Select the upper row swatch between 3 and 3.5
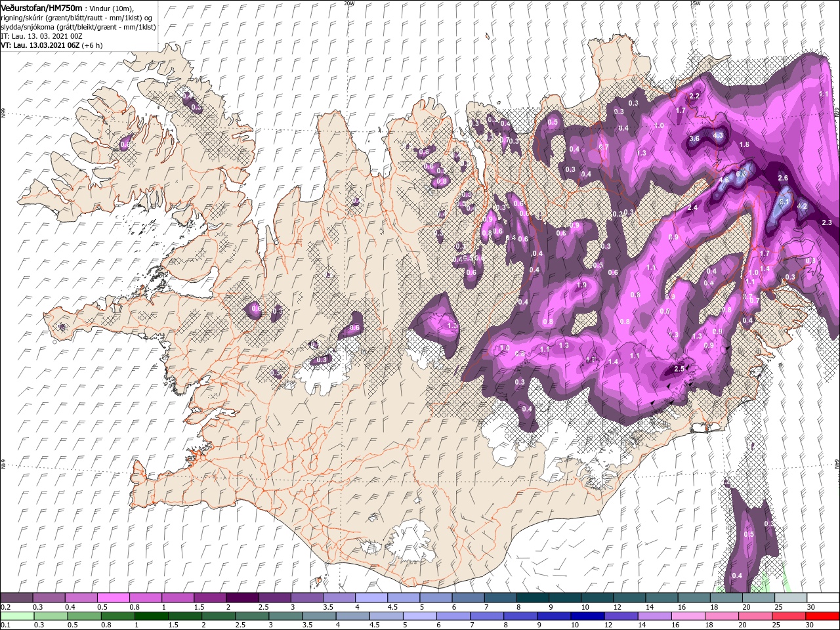The image size is (840, 630). pyautogui.click(x=306, y=598)
